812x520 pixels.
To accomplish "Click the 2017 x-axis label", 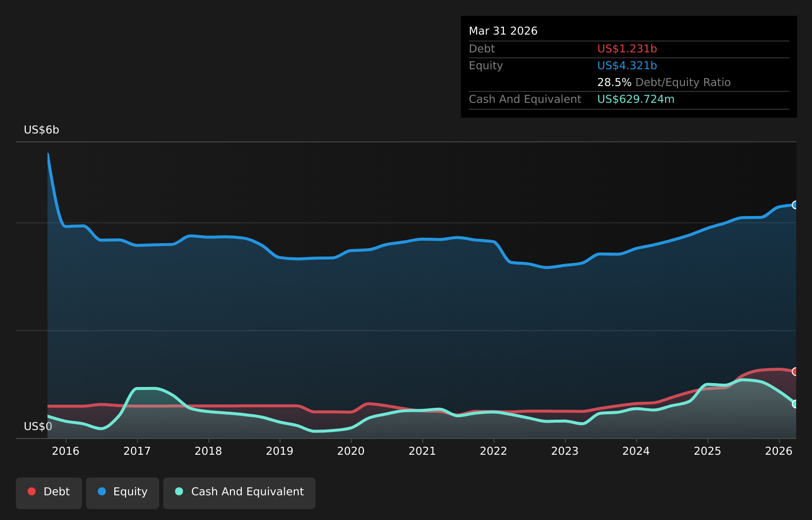I will point(137,451).
